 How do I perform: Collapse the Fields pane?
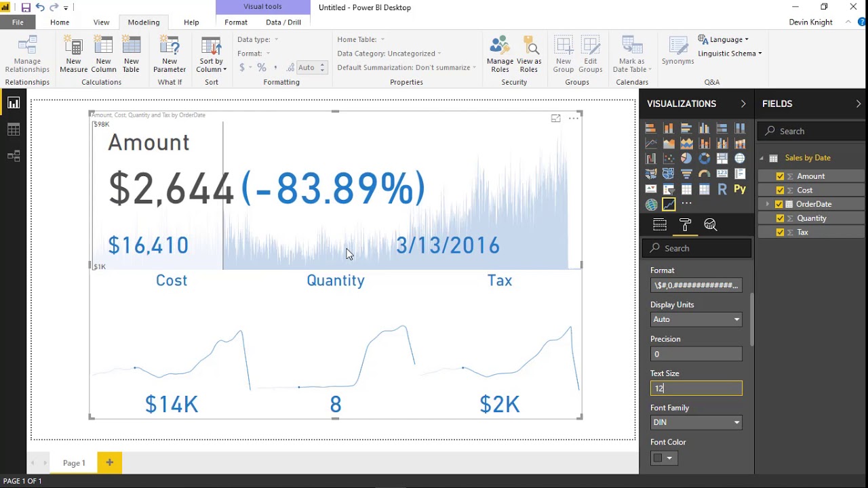point(859,104)
